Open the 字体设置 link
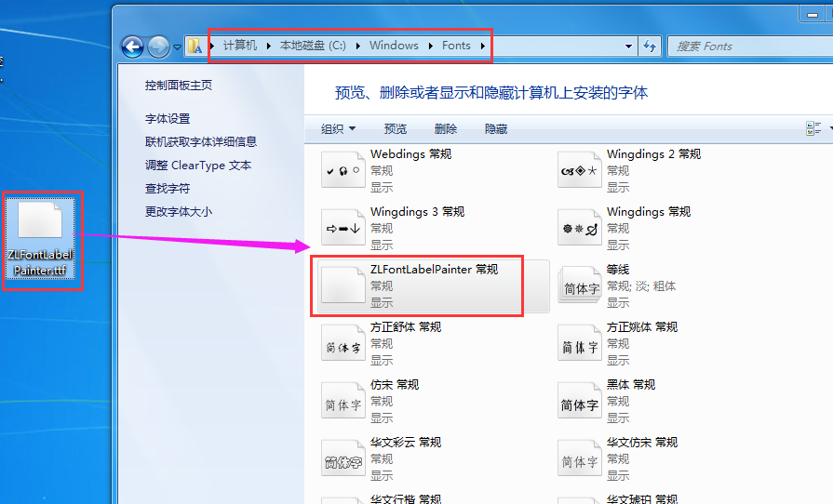This screenshot has height=504, width=833. click(x=168, y=119)
